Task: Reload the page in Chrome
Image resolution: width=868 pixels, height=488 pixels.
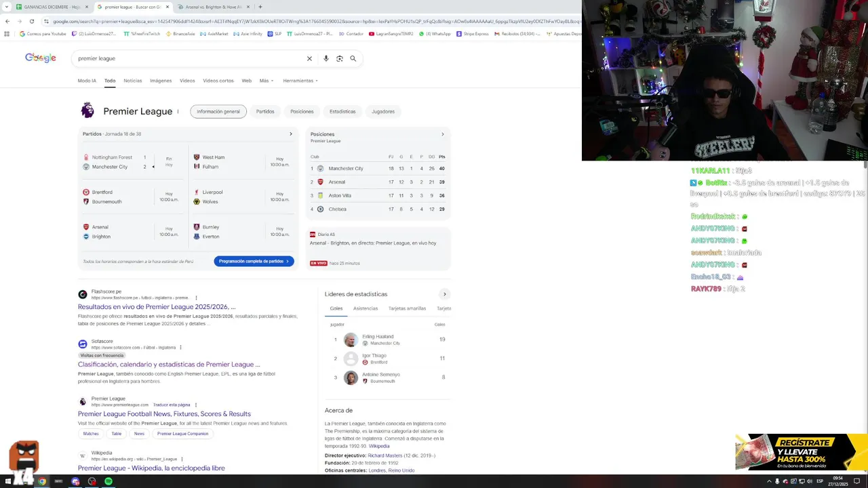Action: tap(31, 21)
